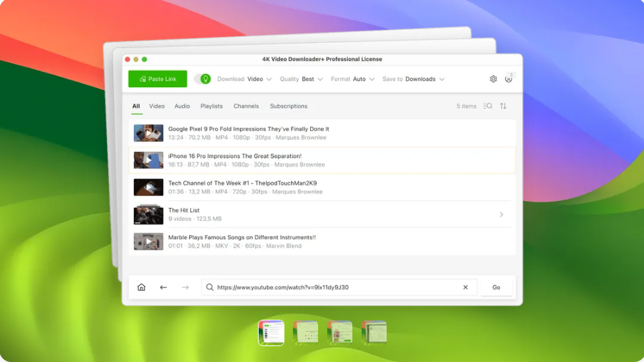The height and width of the screenshot is (362, 644).
Task: Open settings gear icon
Action: point(494,79)
